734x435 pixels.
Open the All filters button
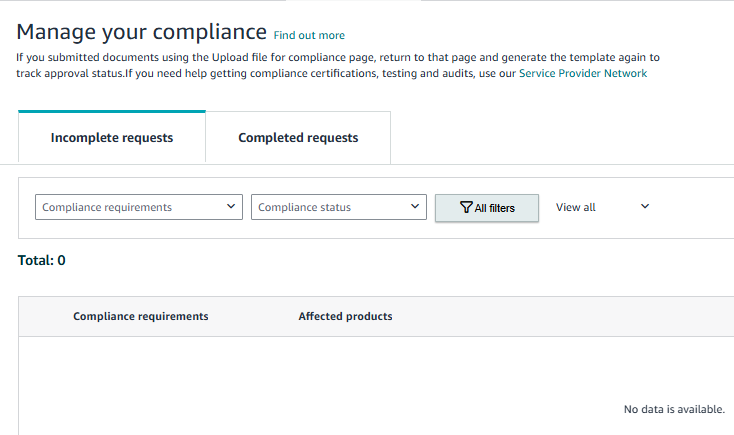[x=487, y=208]
